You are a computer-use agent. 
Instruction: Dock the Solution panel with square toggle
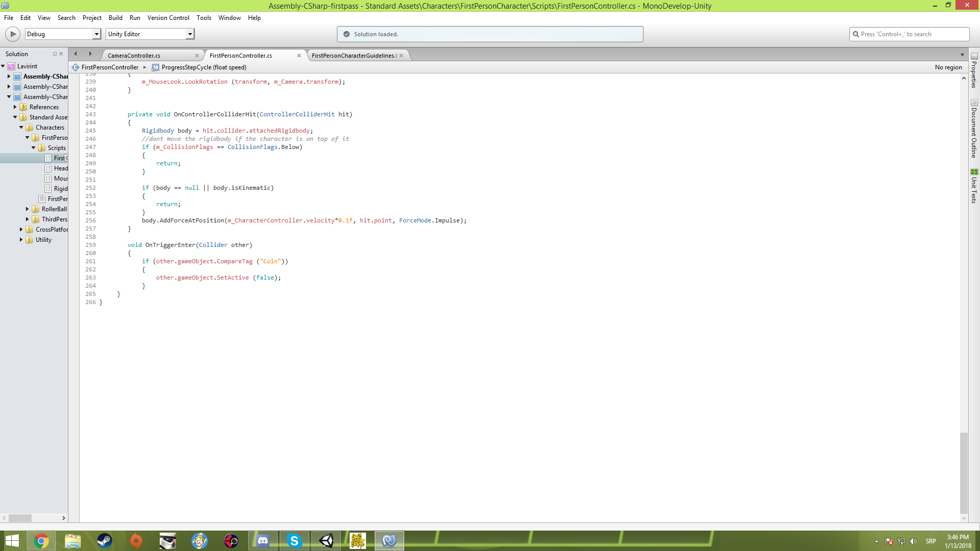click(55, 54)
